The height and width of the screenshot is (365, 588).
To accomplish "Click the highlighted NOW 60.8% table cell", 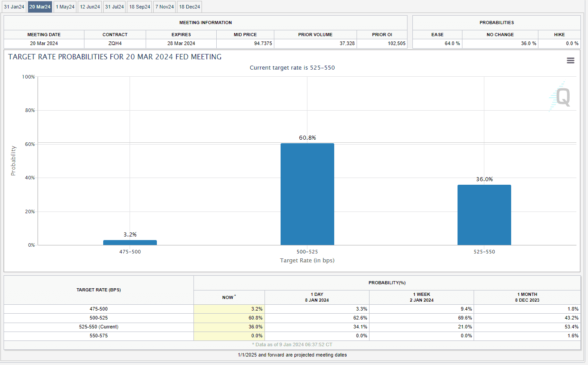I will pos(229,318).
